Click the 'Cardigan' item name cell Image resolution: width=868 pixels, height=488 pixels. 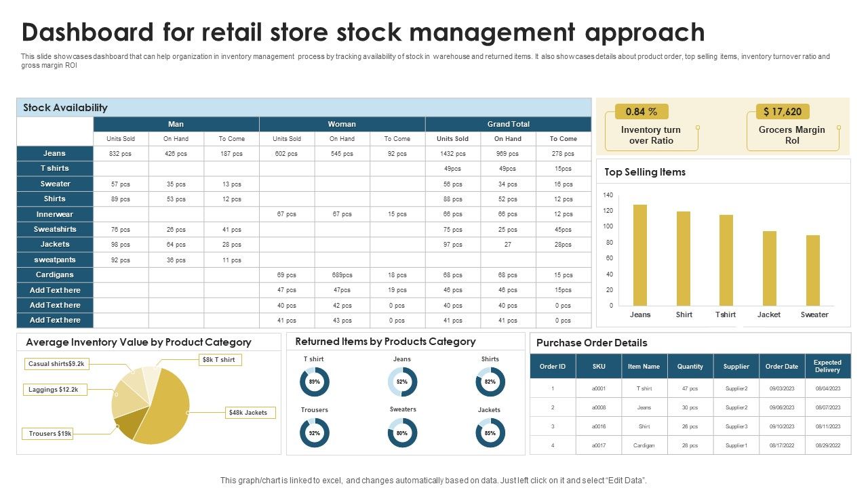[644, 445]
